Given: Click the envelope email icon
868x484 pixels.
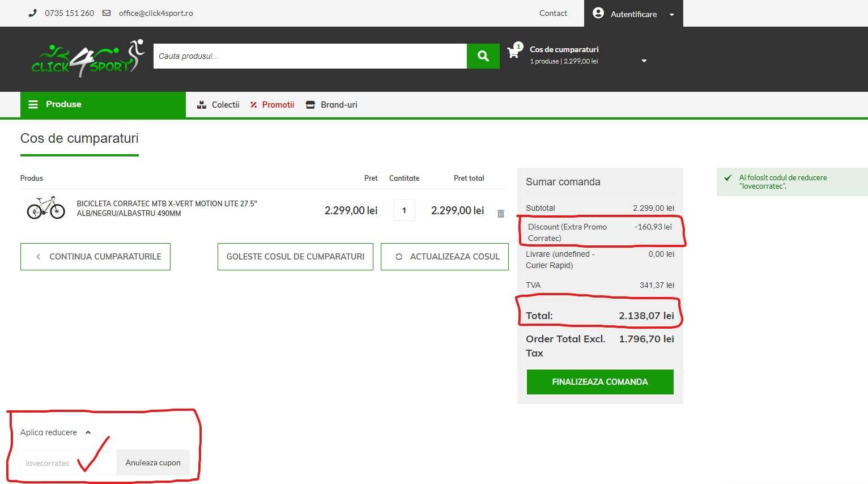Looking at the screenshot, I should [107, 13].
